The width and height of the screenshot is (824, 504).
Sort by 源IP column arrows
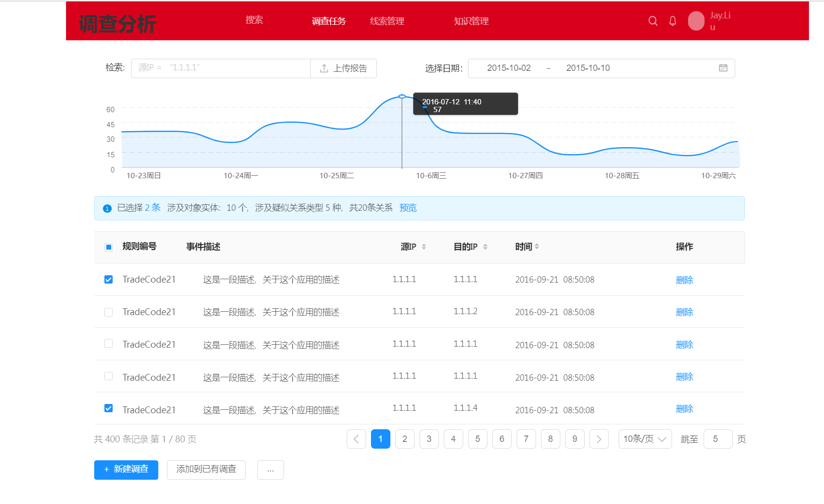pos(424,247)
